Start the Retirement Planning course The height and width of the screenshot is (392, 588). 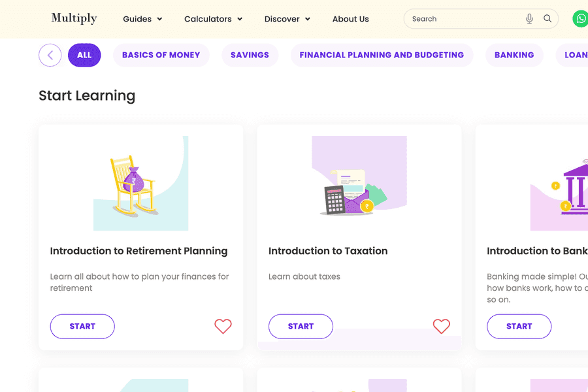coord(82,327)
